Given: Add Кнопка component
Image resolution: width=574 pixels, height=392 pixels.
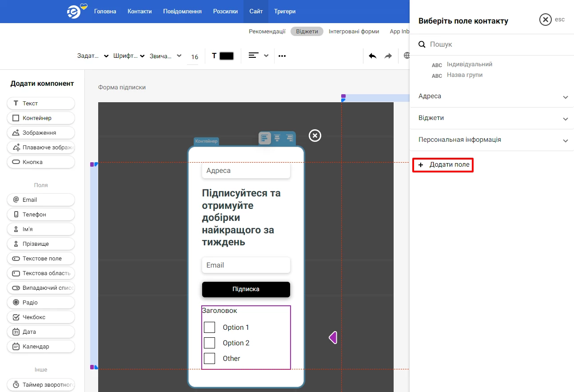Looking at the screenshot, I should pyautogui.click(x=41, y=162).
